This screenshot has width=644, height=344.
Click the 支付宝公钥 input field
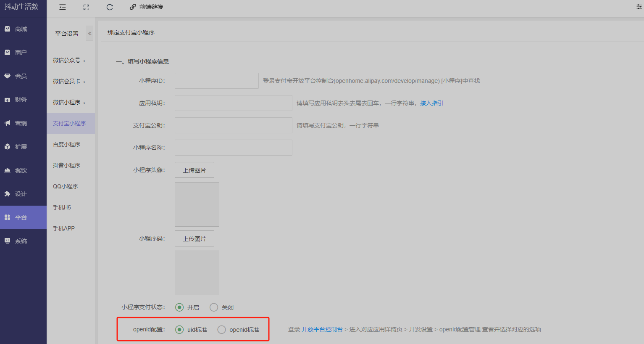pos(234,125)
